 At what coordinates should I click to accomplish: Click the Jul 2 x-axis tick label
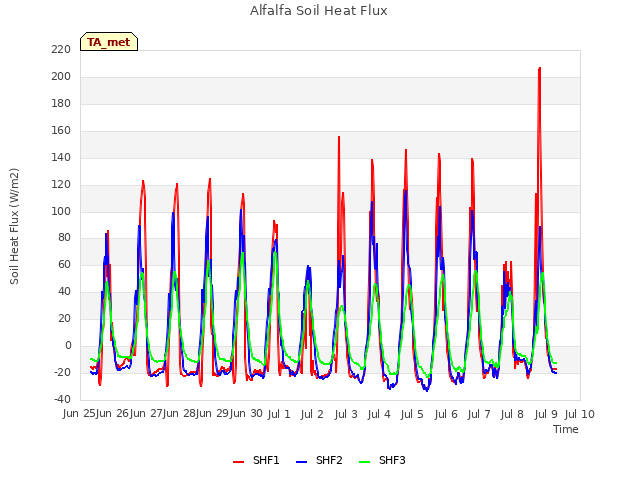(312, 414)
